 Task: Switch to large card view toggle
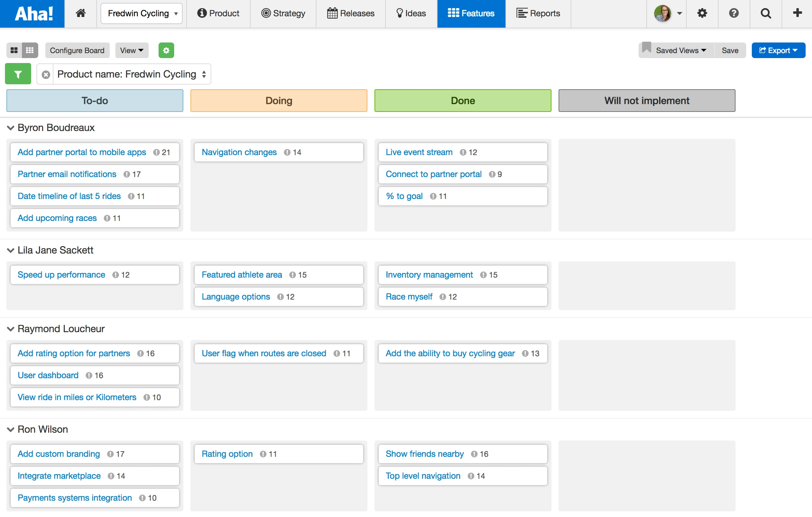coord(14,50)
